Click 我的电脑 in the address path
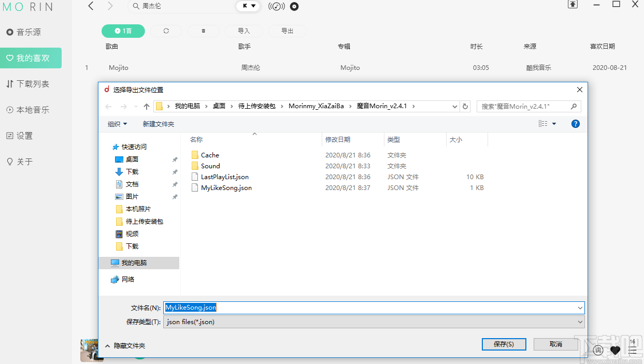This screenshot has height=364, width=644. (x=188, y=106)
